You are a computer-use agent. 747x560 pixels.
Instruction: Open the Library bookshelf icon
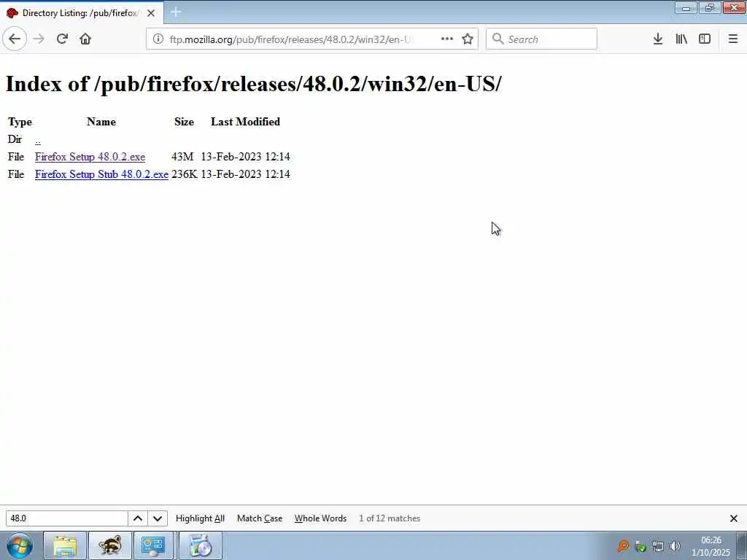point(681,39)
